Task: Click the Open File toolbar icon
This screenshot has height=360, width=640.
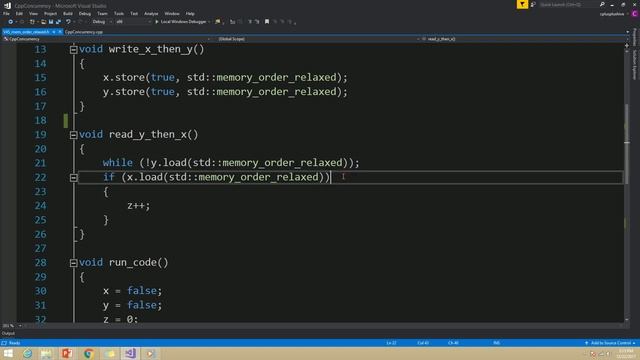Action: 43,22
